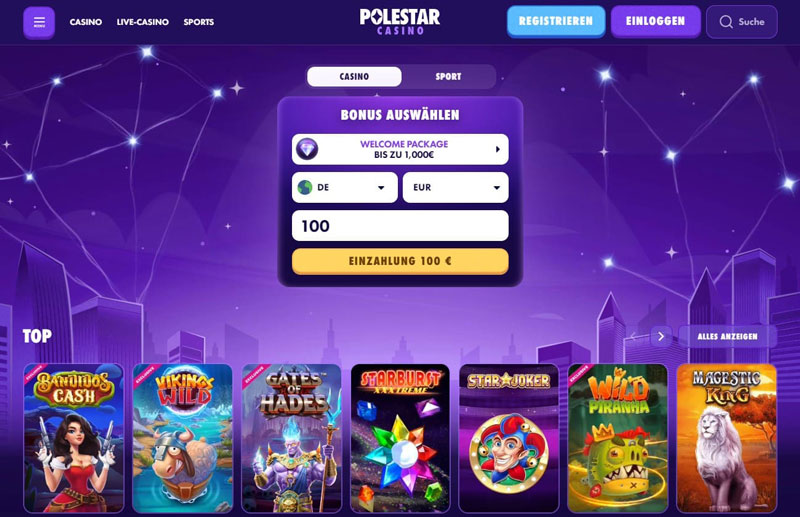Click the Polestar Casino logo
Viewport: 800px width, 517px height.
pyautogui.click(x=399, y=21)
